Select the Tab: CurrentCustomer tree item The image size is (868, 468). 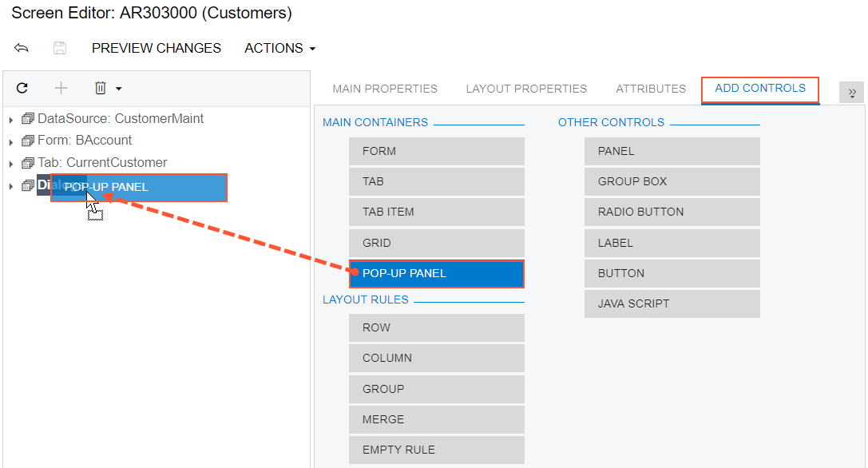pos(101,163)
